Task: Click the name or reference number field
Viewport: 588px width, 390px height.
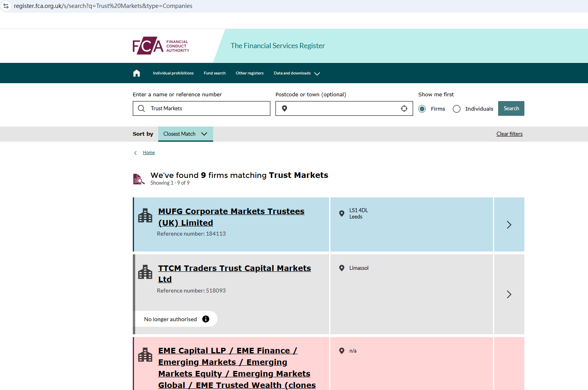Action: click(x=202, y=108)
